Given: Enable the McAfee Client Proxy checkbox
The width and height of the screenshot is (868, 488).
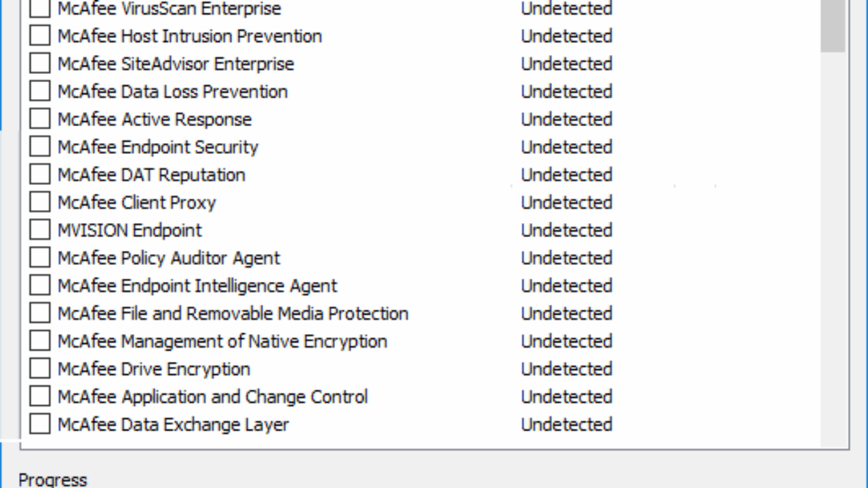Looking at the screenshot, I should coord(40,203).
